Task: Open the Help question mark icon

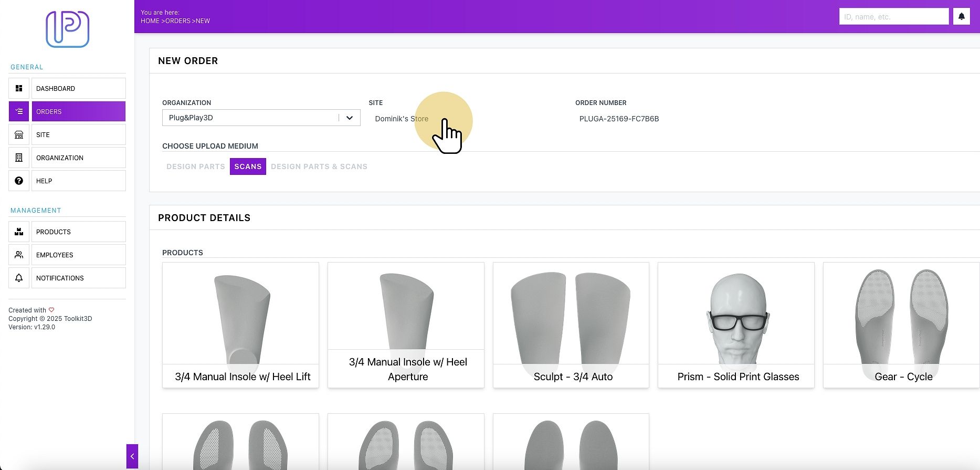Action: click(19, 181)
